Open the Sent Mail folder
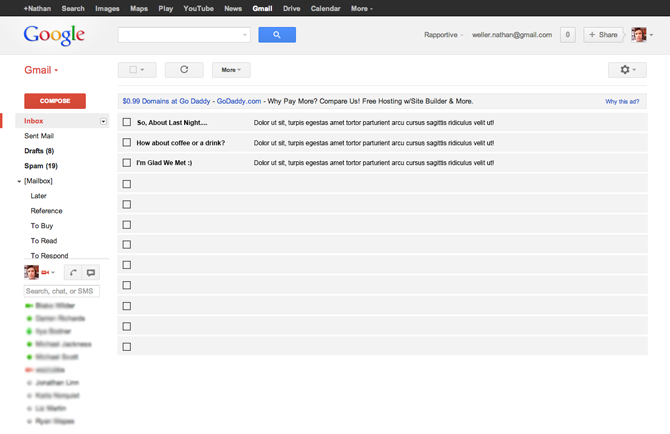The height and width of the screenshot is (434, 670). [39, 136]
